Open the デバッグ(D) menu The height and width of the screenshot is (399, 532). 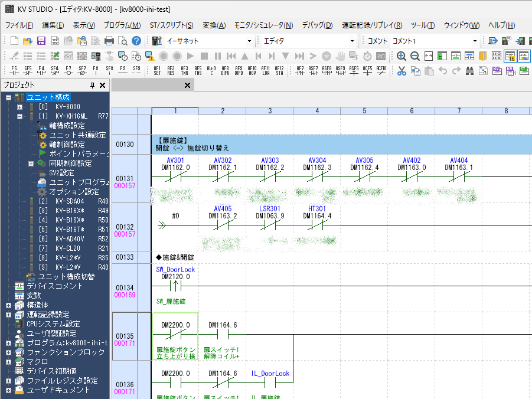[317, 25]
